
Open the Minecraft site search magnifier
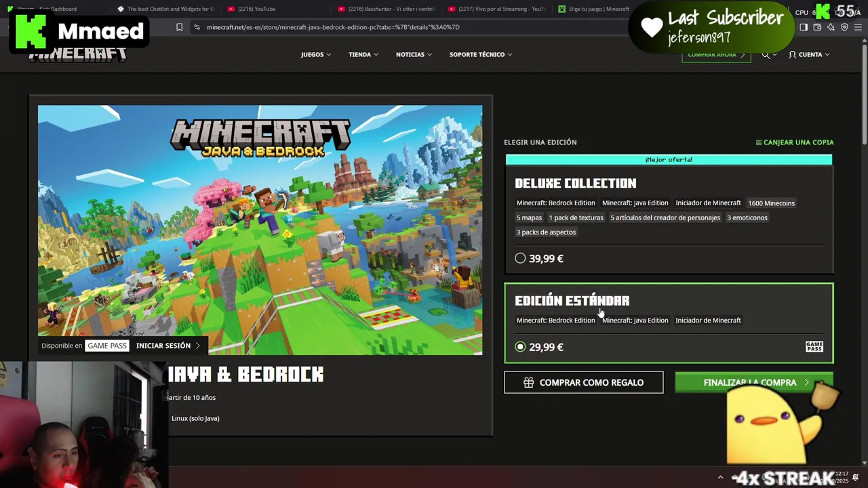pyautogui.click(x=766, y=54)
